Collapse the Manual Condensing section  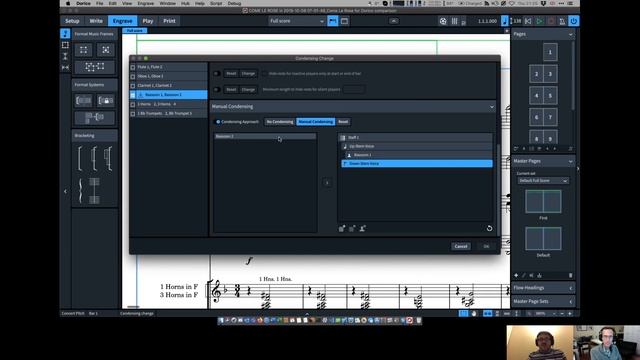(491, 107)
